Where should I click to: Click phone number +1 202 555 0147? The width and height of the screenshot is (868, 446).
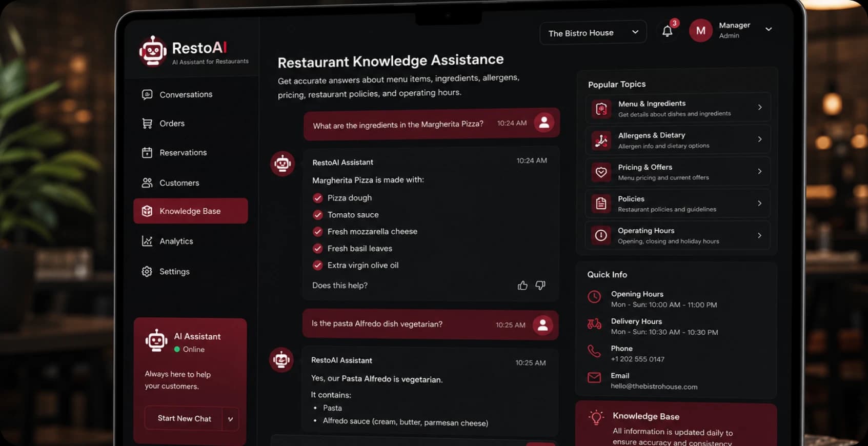(x=637, y=359)
